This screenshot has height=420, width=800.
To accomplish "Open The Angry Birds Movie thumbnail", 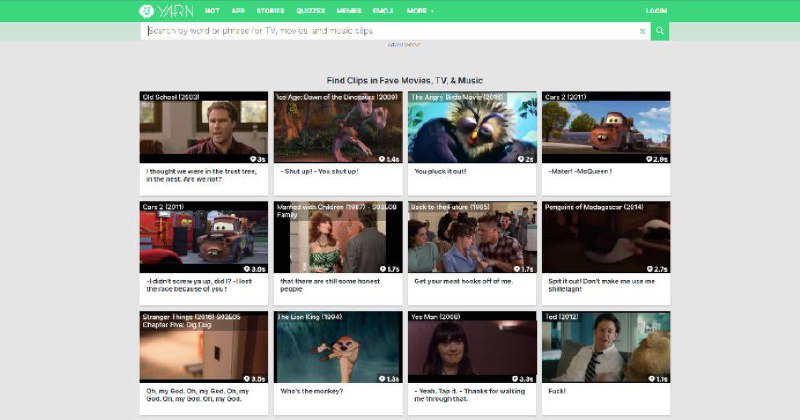I will 472,127.
